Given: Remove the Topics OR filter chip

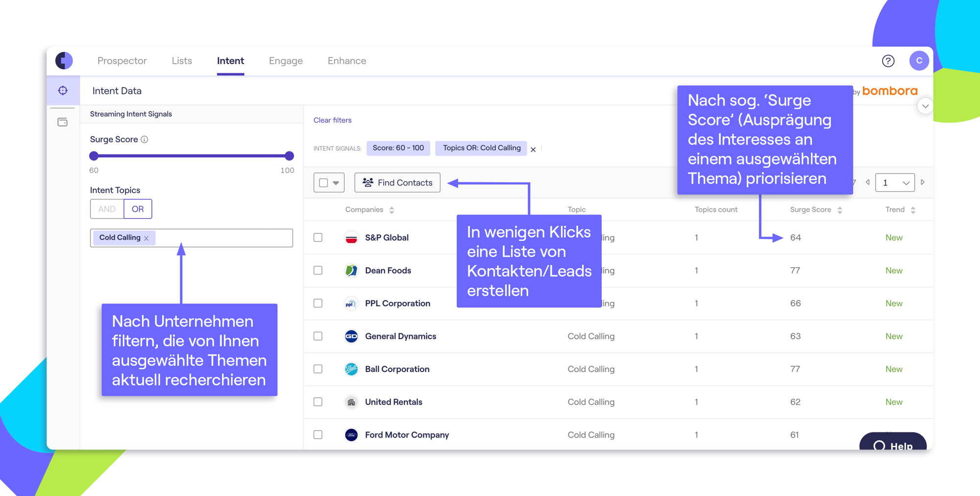Looking at the screenshot, I should (533, 149).
